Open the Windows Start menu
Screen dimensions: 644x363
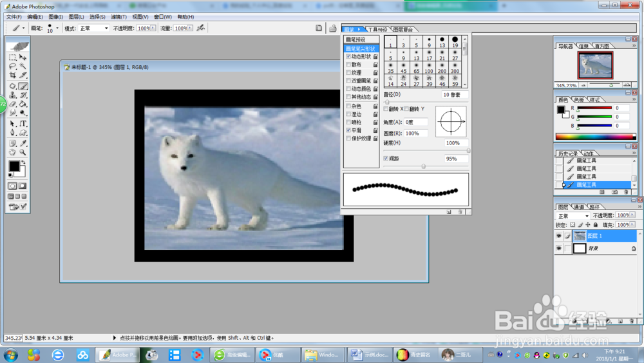coord(10,355)
